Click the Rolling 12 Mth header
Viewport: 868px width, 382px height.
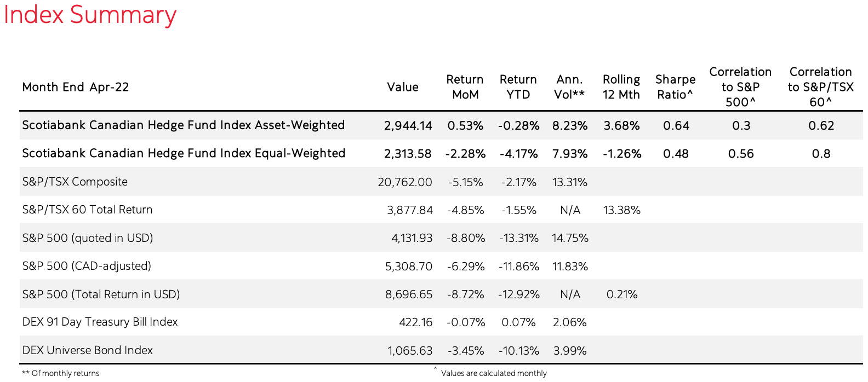point(621,87)
